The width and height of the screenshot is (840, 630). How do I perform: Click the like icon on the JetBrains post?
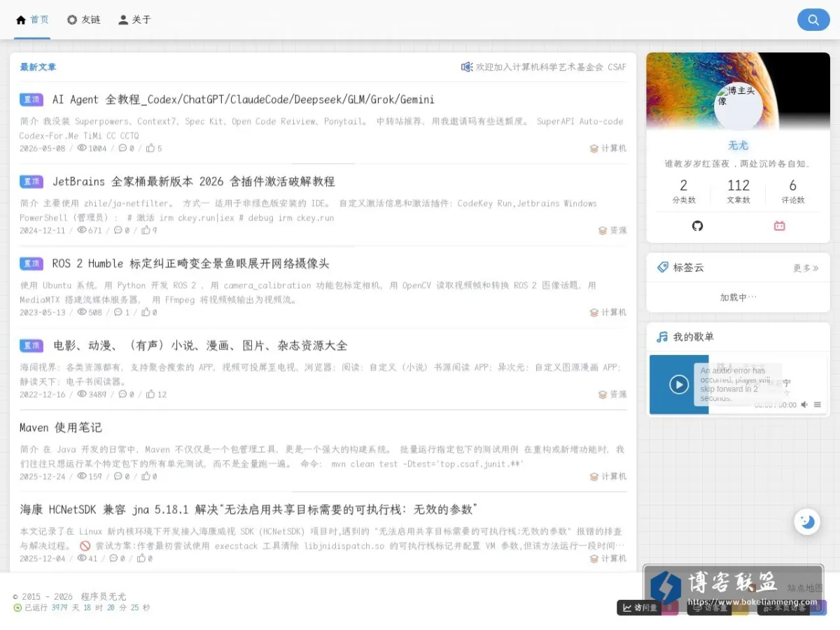coord(145,230)
